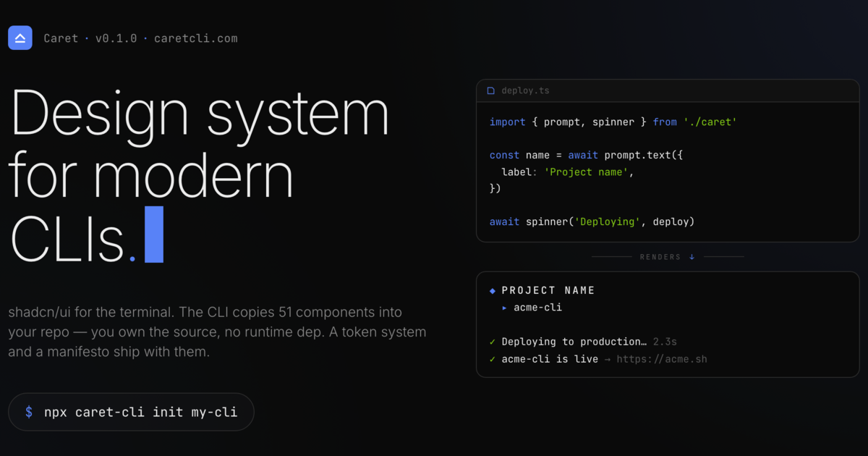Click the down arrow next to RENDERS

coord(692,257)
